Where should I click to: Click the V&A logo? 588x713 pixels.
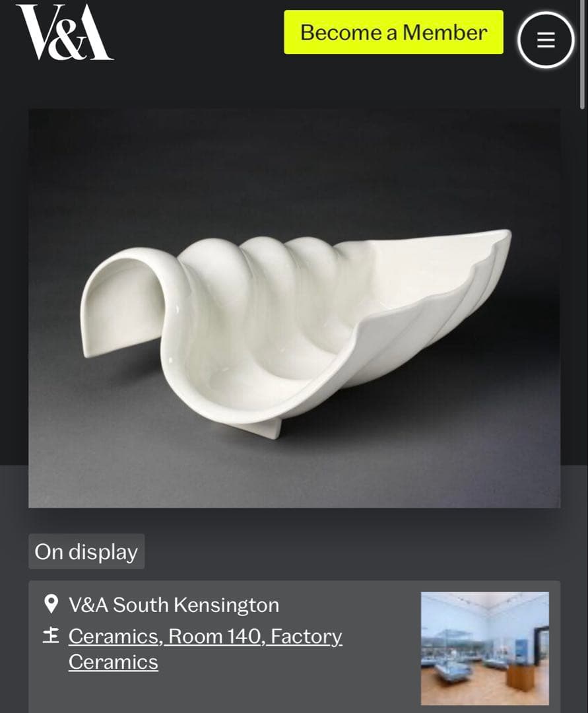click(x=65, y=32)
